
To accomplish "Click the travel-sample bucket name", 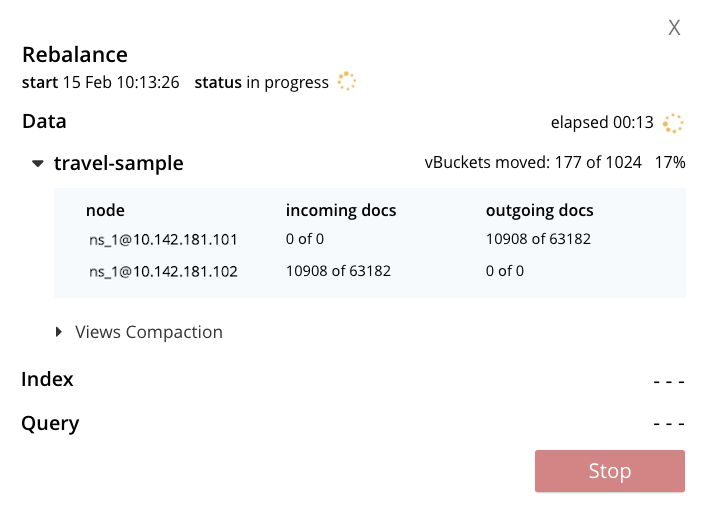I will [118, 163].
